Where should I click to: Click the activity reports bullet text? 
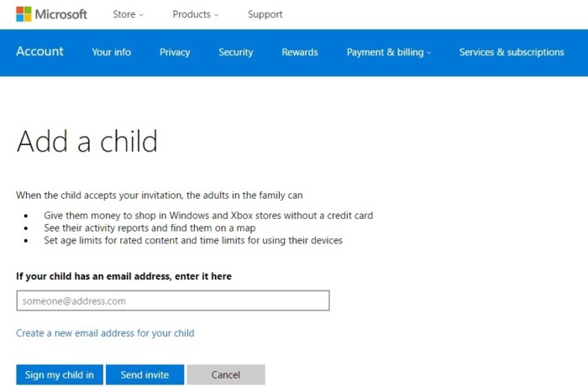150,227
